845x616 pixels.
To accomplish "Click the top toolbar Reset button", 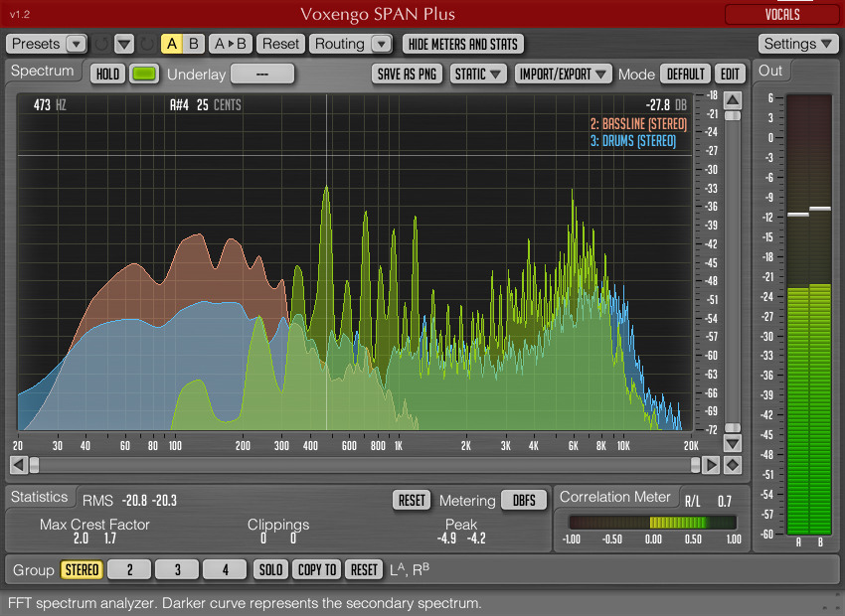I will 280,44.
